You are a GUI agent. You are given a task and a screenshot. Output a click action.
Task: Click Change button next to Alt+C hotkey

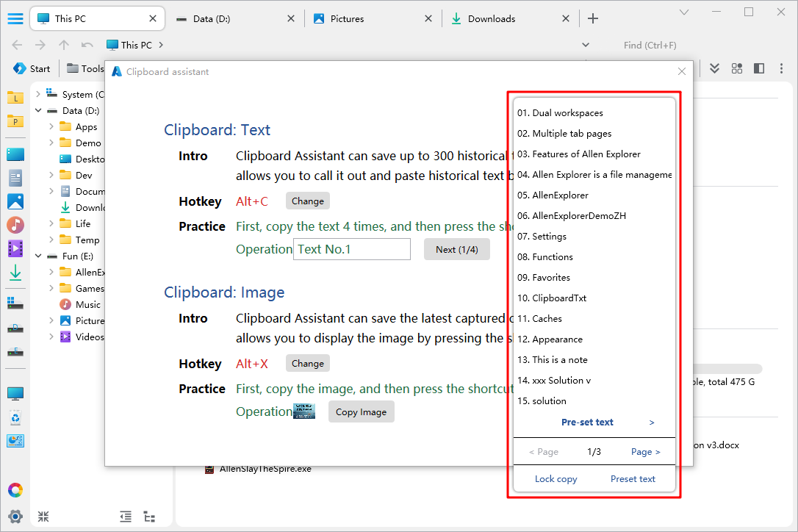coord(307,201)
